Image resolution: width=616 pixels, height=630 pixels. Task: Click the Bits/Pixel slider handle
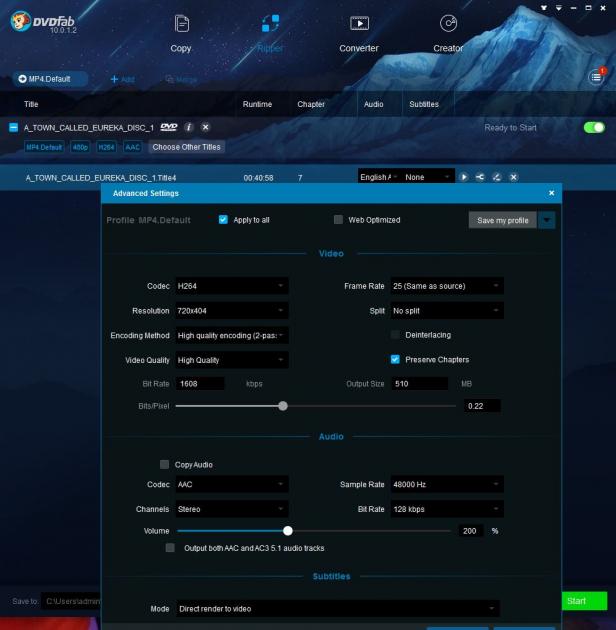pos(283,406)
